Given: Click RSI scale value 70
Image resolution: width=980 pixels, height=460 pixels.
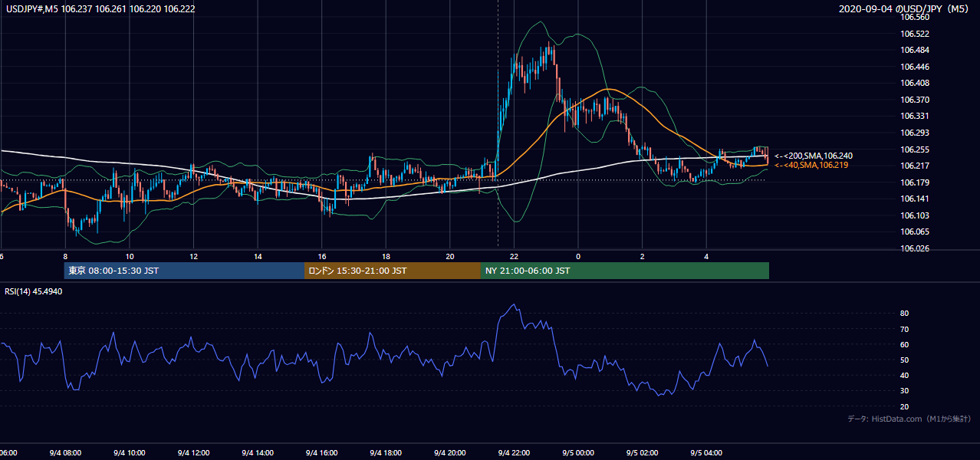Looking at the screenshot, I should pyautogui.click(x=905, y=329).
